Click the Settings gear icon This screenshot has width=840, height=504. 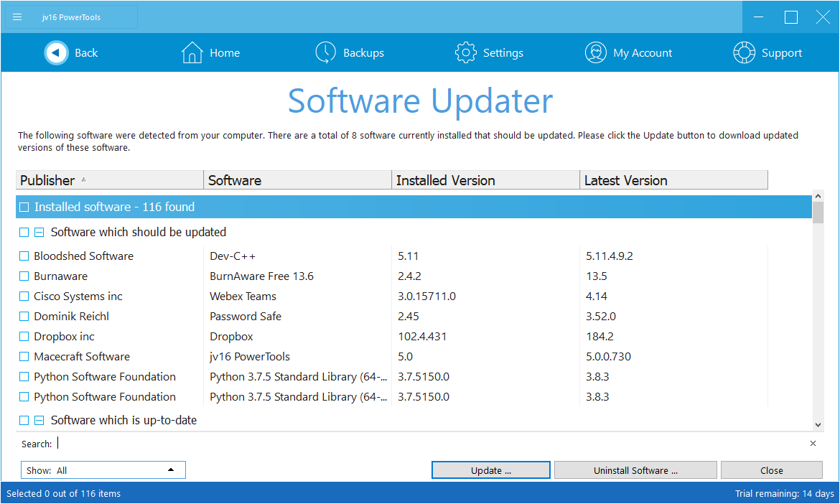click(465, 52)
